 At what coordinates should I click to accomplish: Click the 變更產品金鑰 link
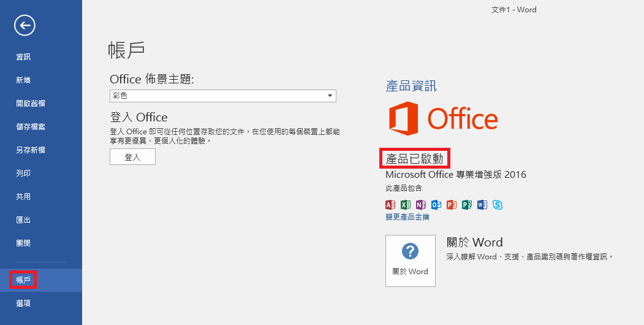pyautogui.click(x=407, y=217)
